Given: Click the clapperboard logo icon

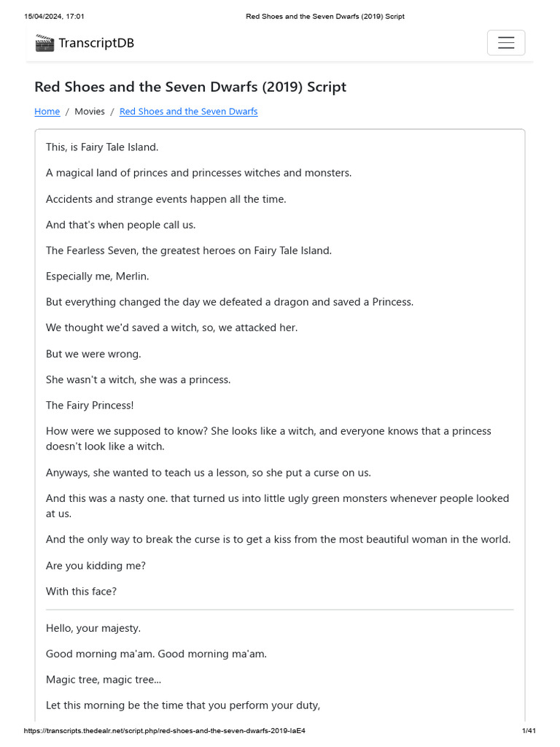Looking at the screenshot, I should pos(44,43).
